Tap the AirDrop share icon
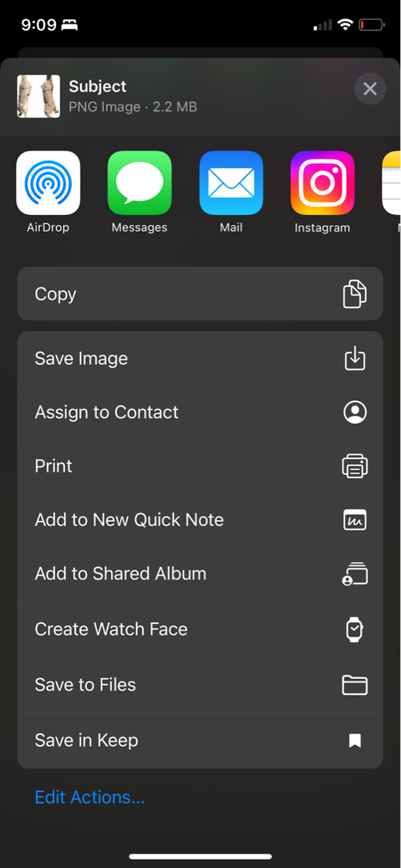The height and width of the screenshot is (868, 401). pos(48,182)
